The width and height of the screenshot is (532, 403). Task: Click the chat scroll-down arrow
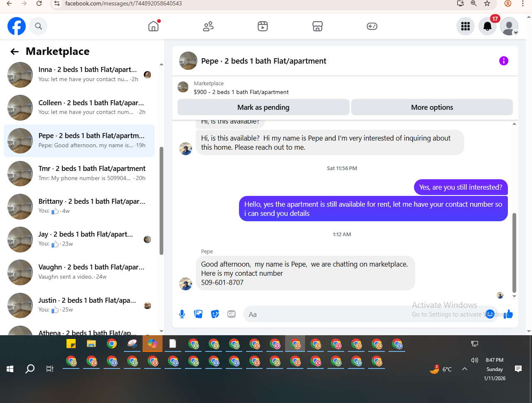click(514, 296)
